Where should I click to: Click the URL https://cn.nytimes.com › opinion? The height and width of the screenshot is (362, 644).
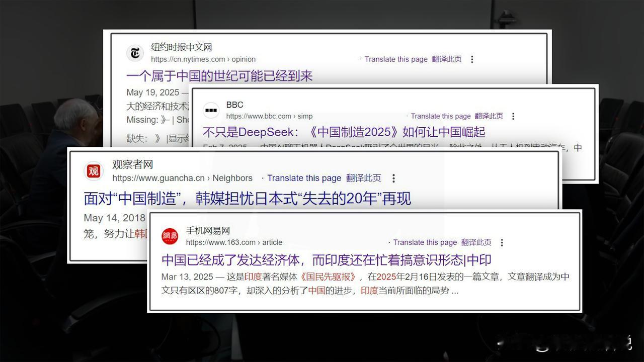[x=203, y=59]
